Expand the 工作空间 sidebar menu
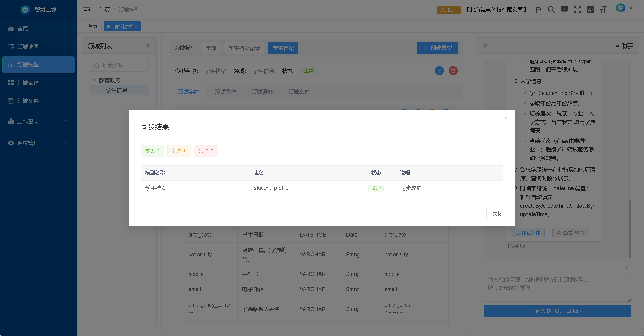 [x=38, y=121]
